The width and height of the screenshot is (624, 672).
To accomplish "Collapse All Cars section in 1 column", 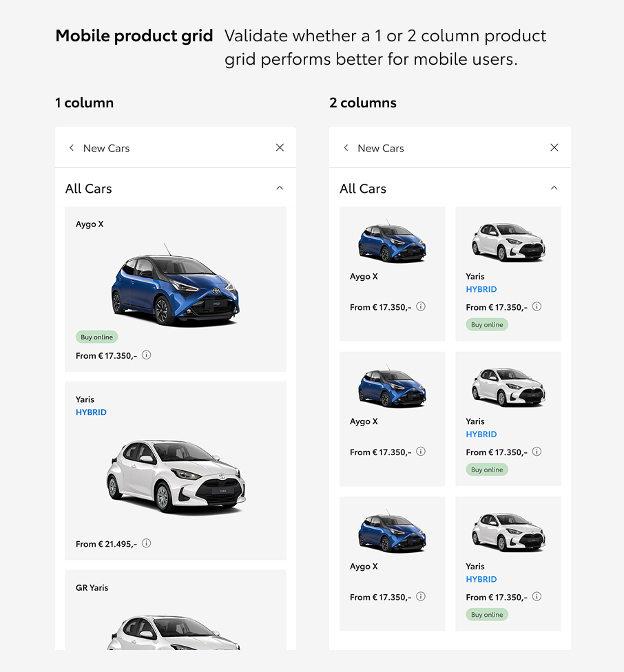I will point(280,188).
